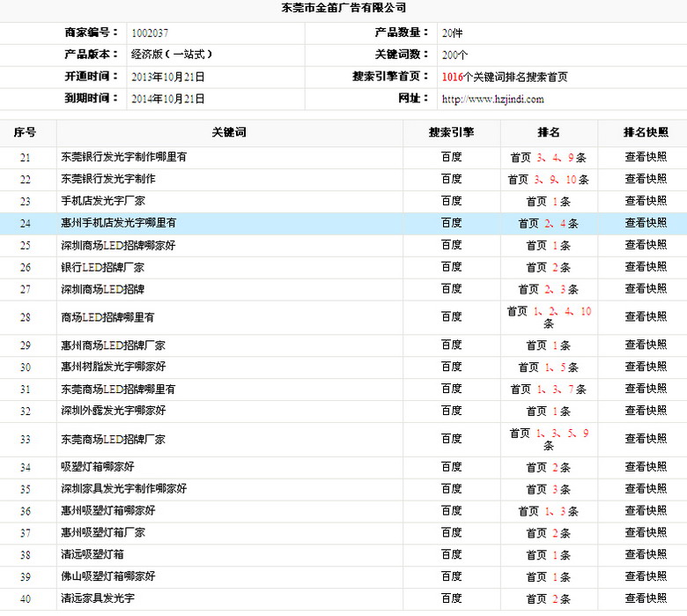Click product version 经济版（一站式）
Image resolution: width=687 pixels, height=616 pixels.
click(x=172, y=55)
